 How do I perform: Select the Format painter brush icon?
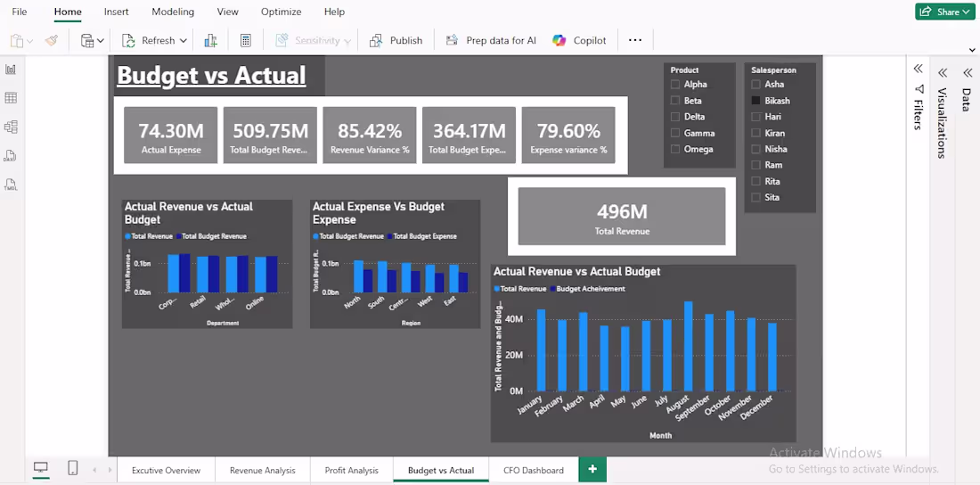(52, 41)
